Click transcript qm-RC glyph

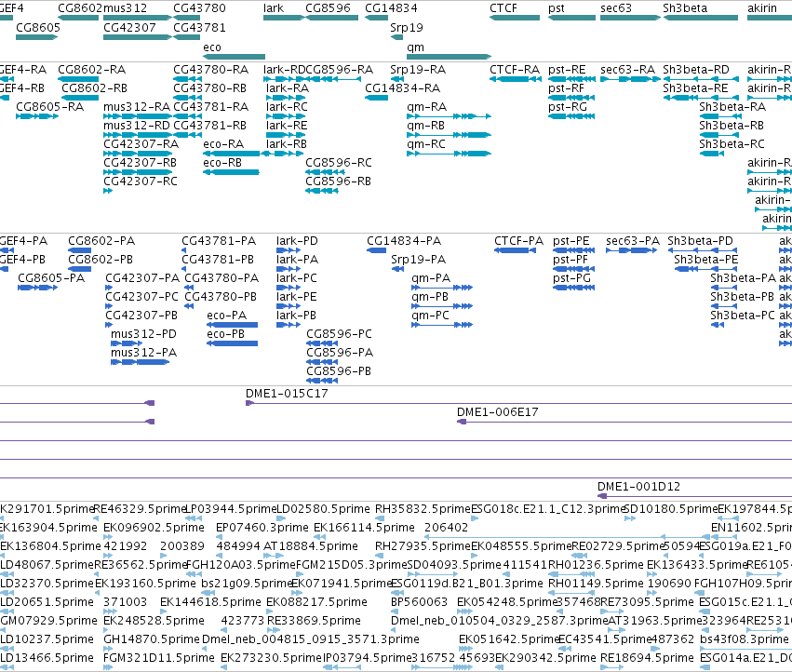click(x=449, y=154)
